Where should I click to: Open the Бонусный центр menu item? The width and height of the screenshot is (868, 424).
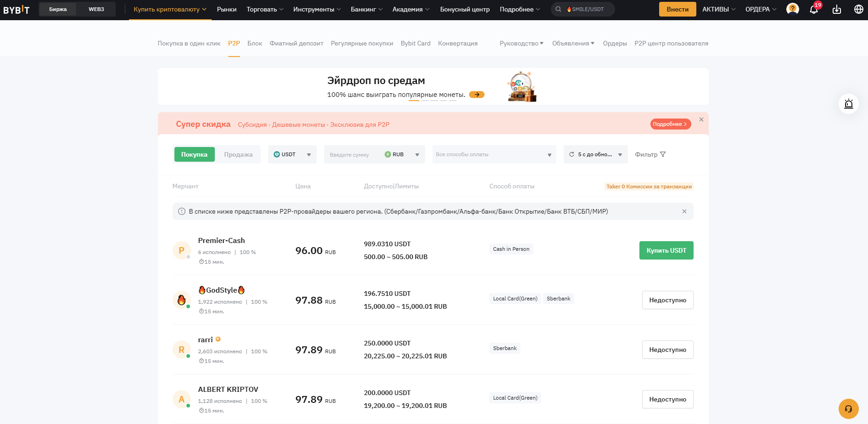(465, 9)
